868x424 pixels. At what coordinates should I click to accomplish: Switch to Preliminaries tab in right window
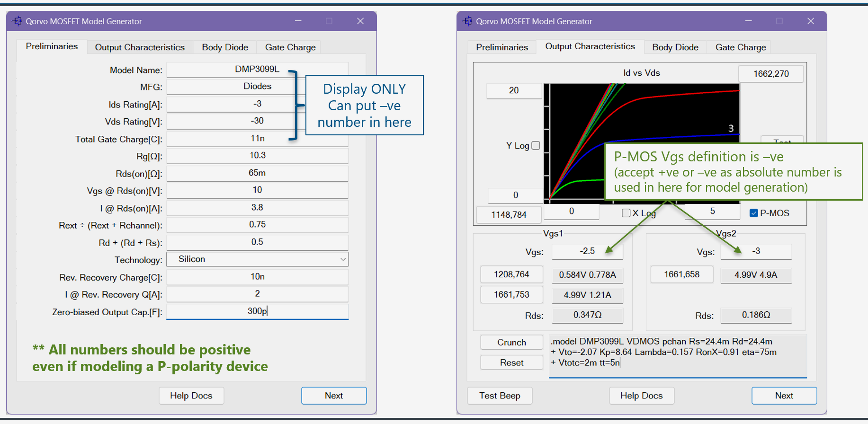point(502,47)
